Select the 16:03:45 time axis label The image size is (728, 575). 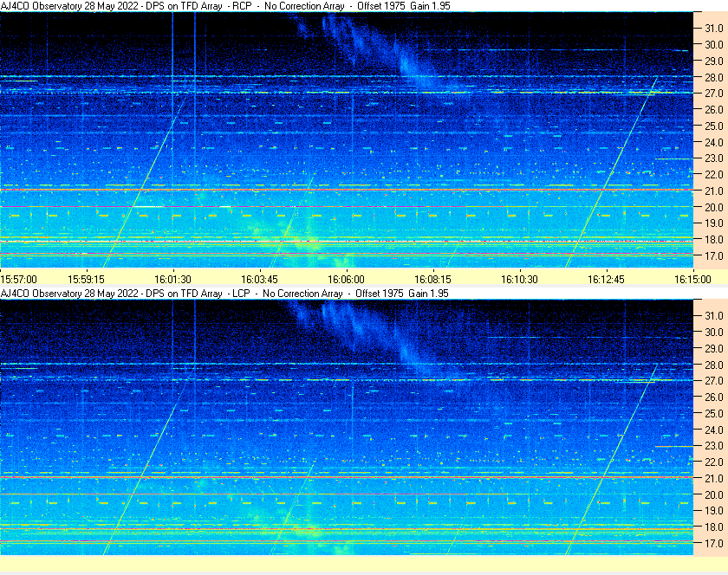(x=259, y=280)
